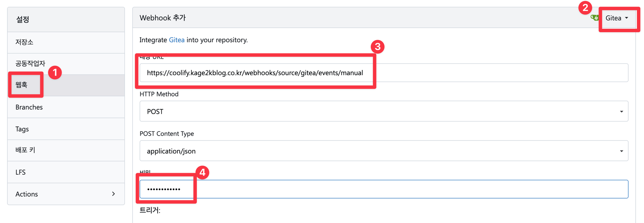
Task: Click the red number 4 annotation badge
Action: tap(202, 173)
